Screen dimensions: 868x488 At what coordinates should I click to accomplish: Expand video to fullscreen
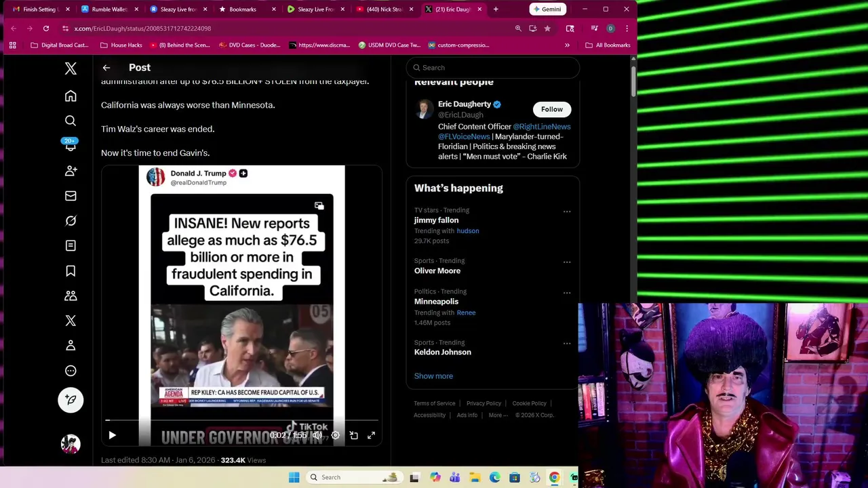[x=371, y=436]
